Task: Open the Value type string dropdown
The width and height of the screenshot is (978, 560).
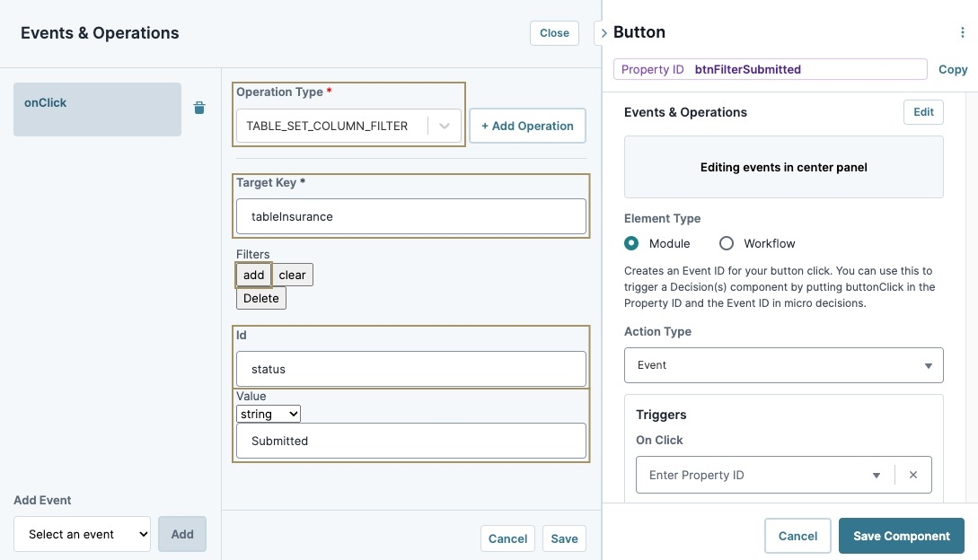Action: pos(269,414)
